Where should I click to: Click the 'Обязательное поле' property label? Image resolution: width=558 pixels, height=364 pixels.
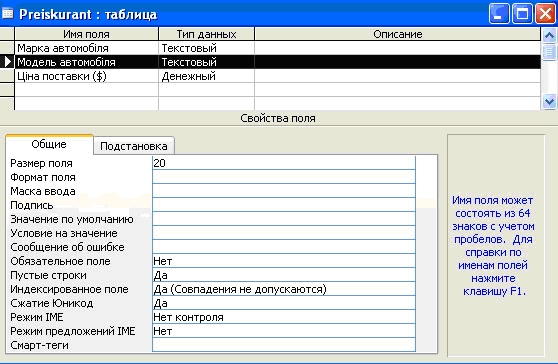(60, 261)
